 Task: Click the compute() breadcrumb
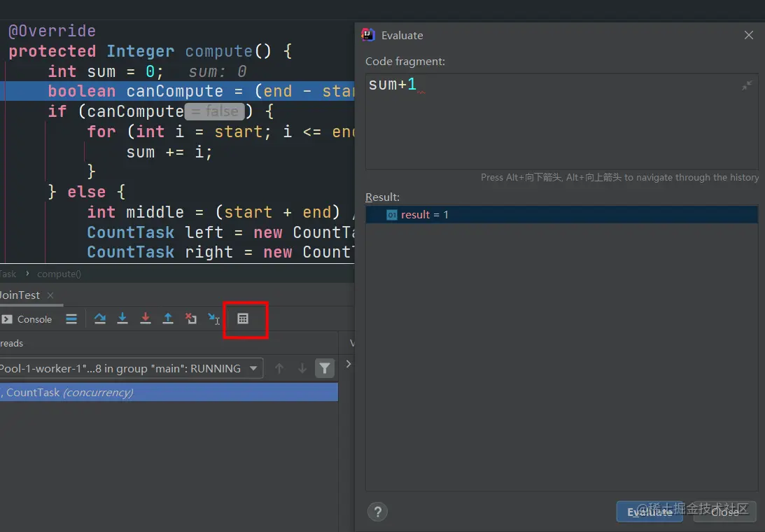click(x=59, y=274)
